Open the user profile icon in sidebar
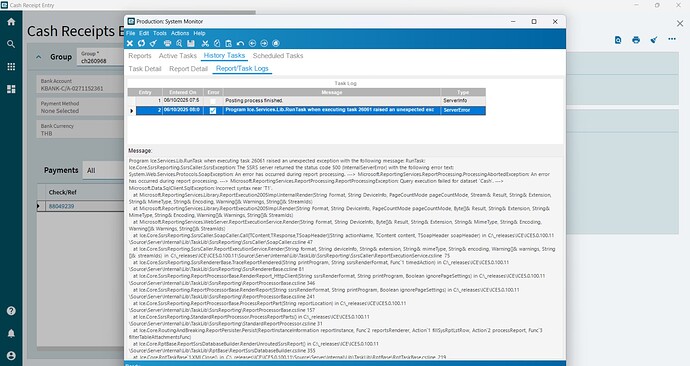Screen dimensions: 690x366 point(11,355)
